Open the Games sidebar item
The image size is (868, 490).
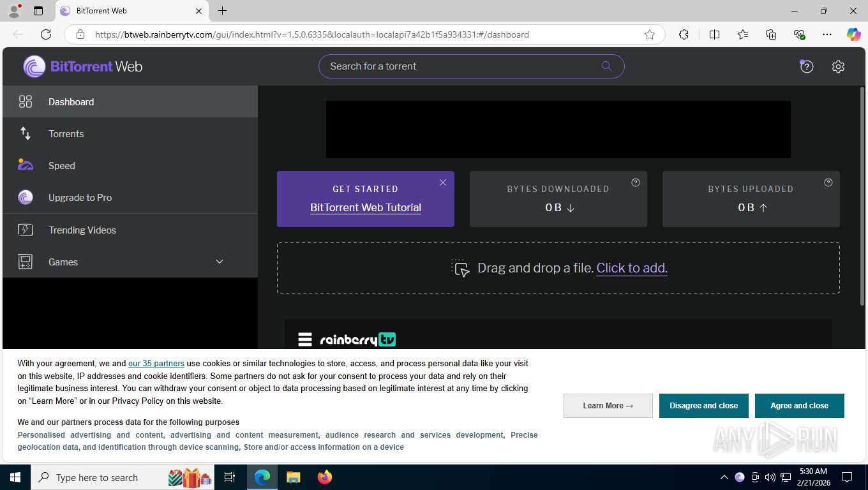[x=130, y=262]
